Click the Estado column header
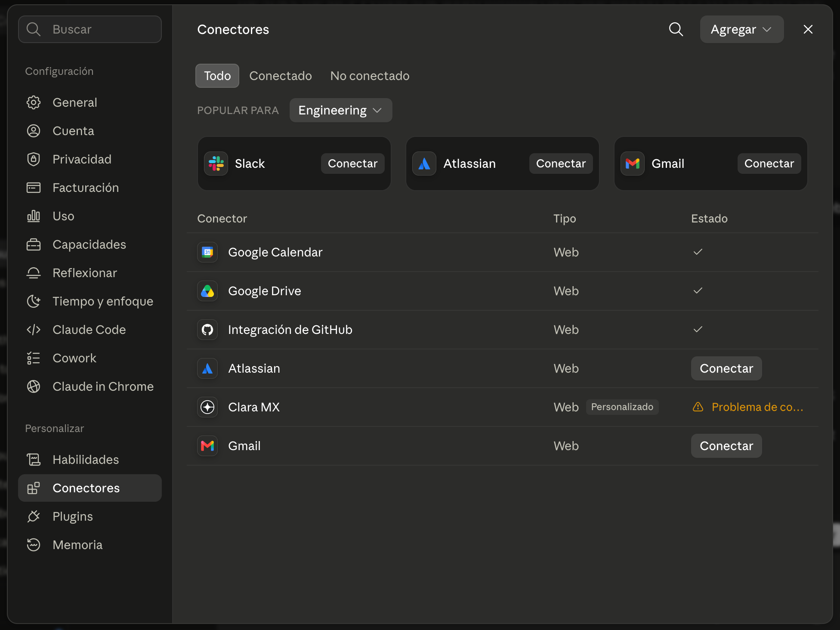The image size is (840, 630). 709,219
